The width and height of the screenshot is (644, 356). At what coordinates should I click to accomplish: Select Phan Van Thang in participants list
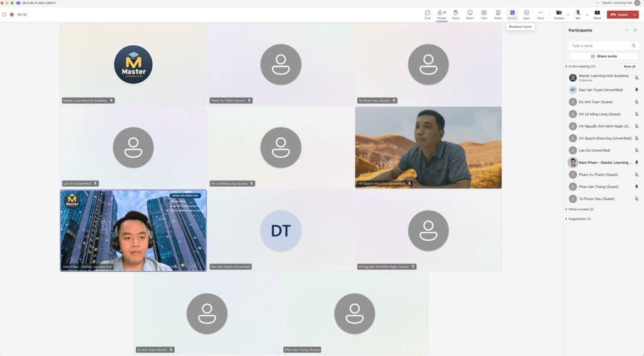603,187
